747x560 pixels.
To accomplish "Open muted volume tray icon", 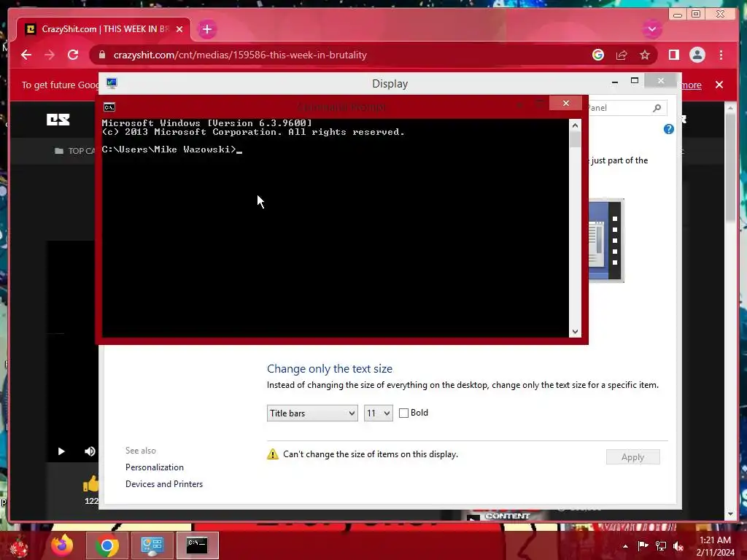I will (678, 546).
